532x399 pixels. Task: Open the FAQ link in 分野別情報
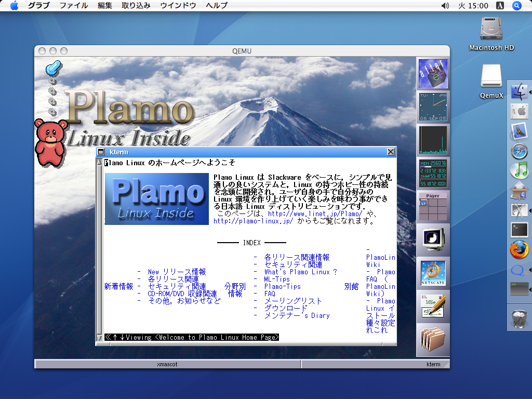click(x=270, y=294)
